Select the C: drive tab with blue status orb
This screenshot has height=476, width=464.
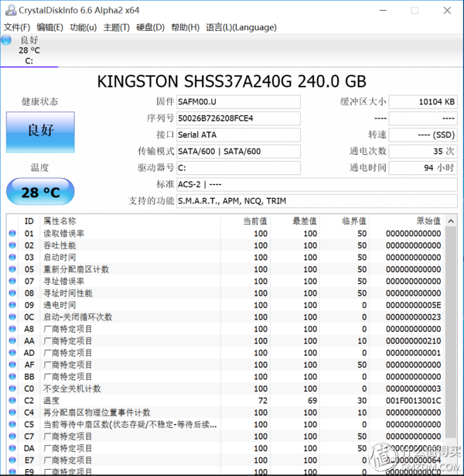coord(29,50)
